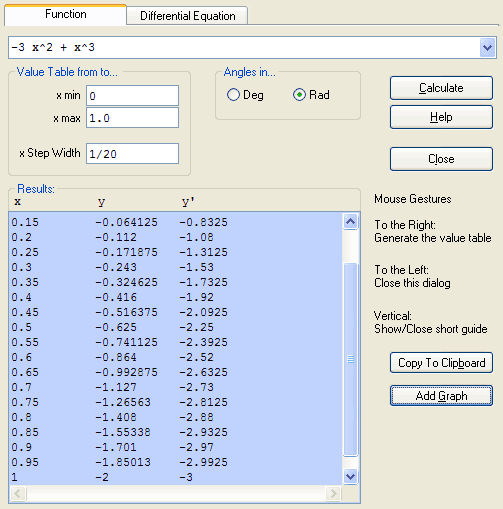Click the x min input field
Screen dimensions: 503x509
(x=132, y=96)
